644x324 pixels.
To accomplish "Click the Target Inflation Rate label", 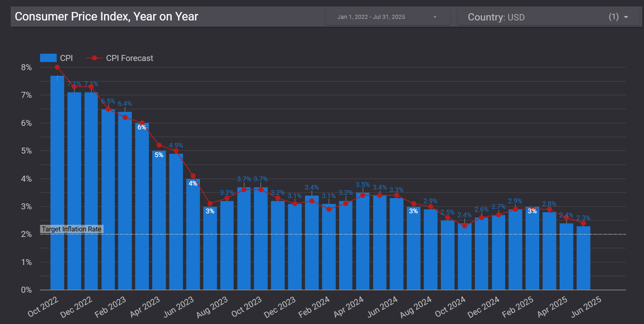I will coord(72,229).
